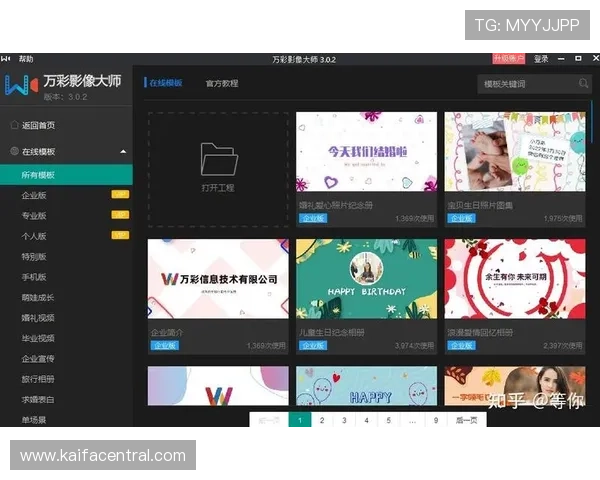Image resolution: width=600 pixels, height=480 pixels.
Task: Open the 宝贝生日照片图集 template thumbnail
Action: (x=515, y=152)
